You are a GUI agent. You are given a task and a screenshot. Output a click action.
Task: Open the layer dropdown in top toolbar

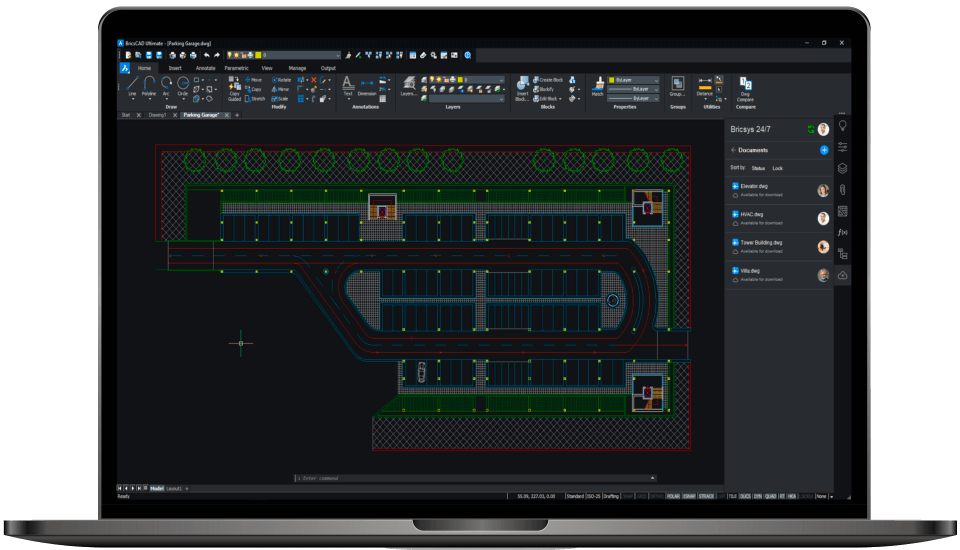(290, 55)
